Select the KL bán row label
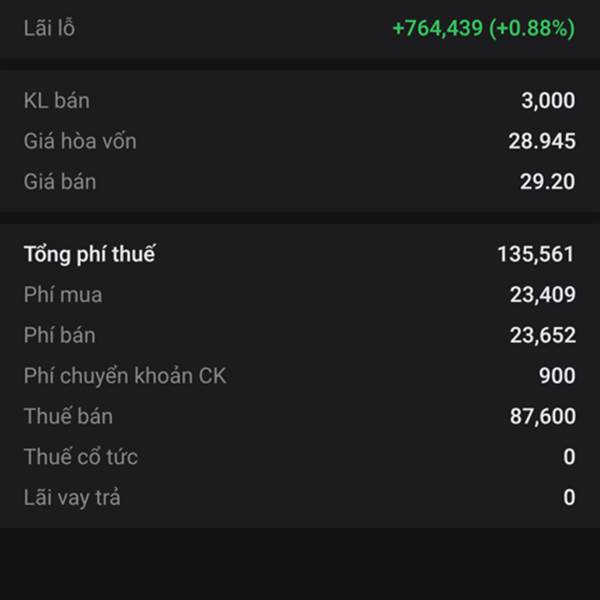 click(56, 100)
